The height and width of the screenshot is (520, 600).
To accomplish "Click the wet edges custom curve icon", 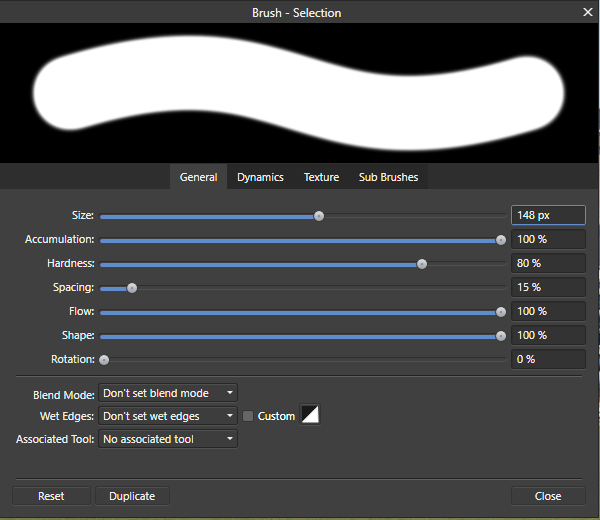I will tap(310, 415).
